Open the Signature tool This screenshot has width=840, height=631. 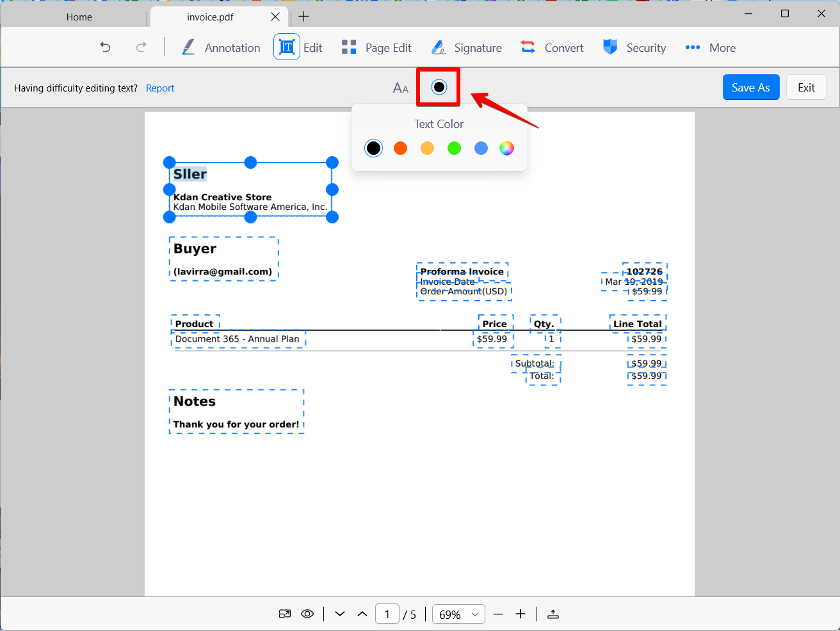(466, 48)
